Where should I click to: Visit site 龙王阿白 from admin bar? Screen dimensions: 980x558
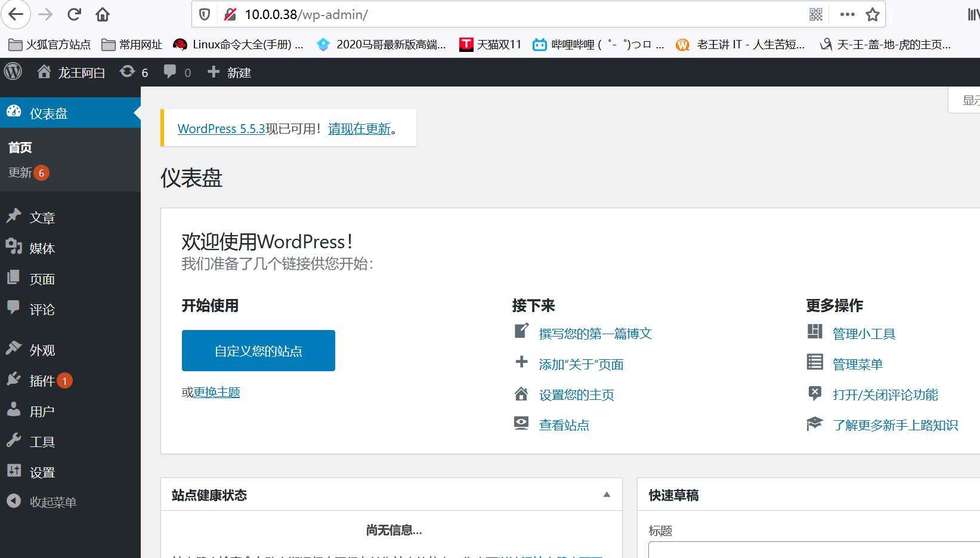coord(71,72)
